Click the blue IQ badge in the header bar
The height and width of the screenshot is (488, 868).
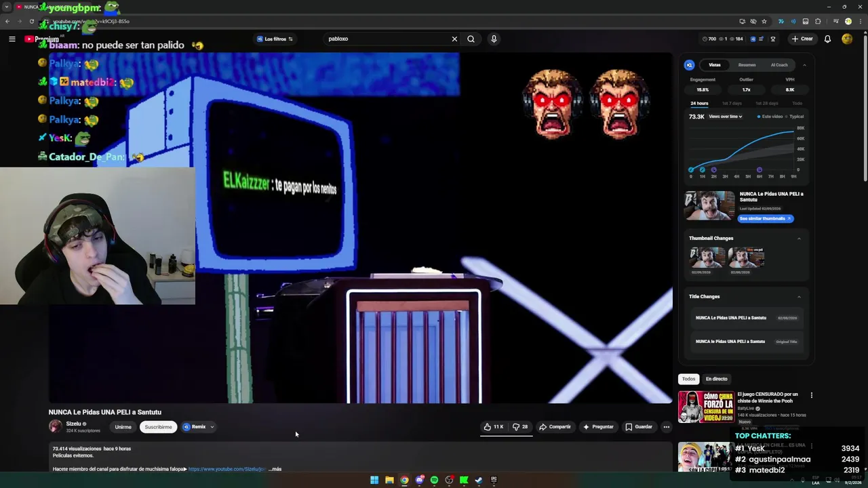tap(753, 39)
